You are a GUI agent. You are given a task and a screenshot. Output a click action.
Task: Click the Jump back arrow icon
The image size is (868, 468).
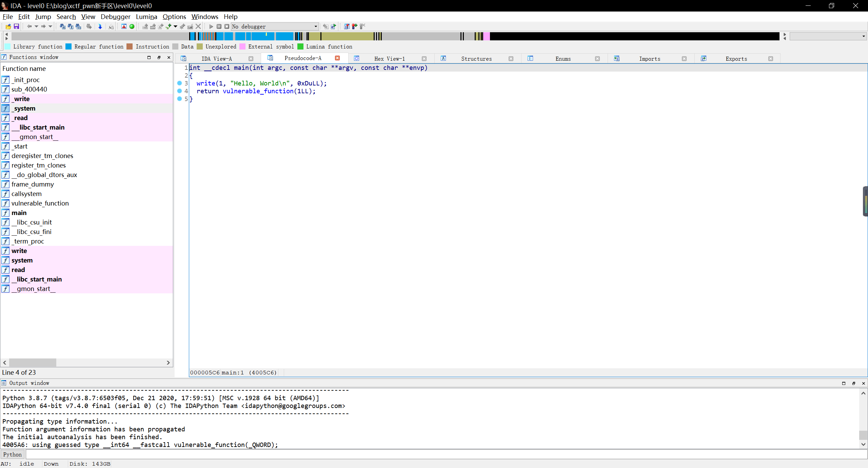click(29, 26)
